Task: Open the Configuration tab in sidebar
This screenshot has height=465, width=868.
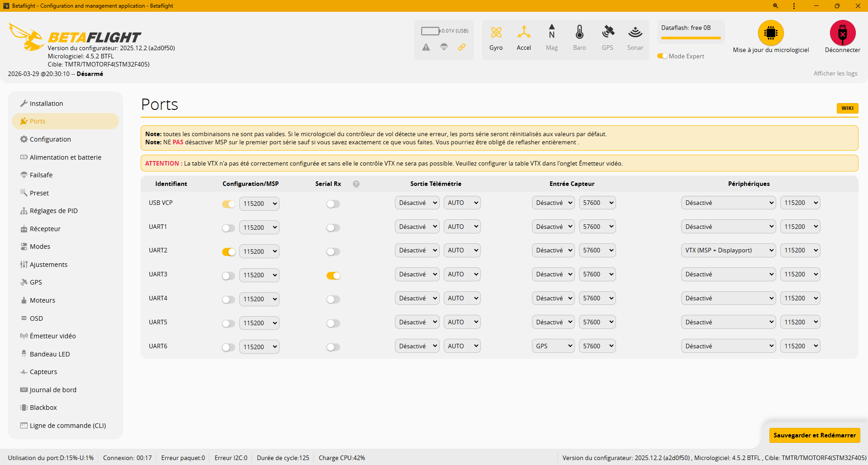Action: pos(50,139)
